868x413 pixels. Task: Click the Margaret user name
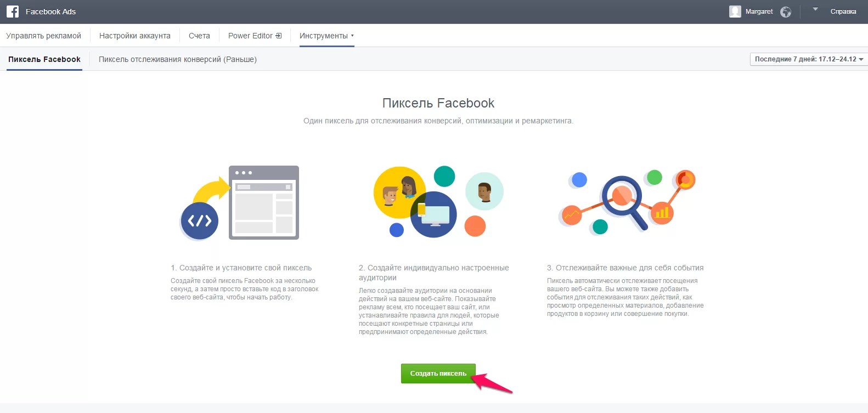759,12
